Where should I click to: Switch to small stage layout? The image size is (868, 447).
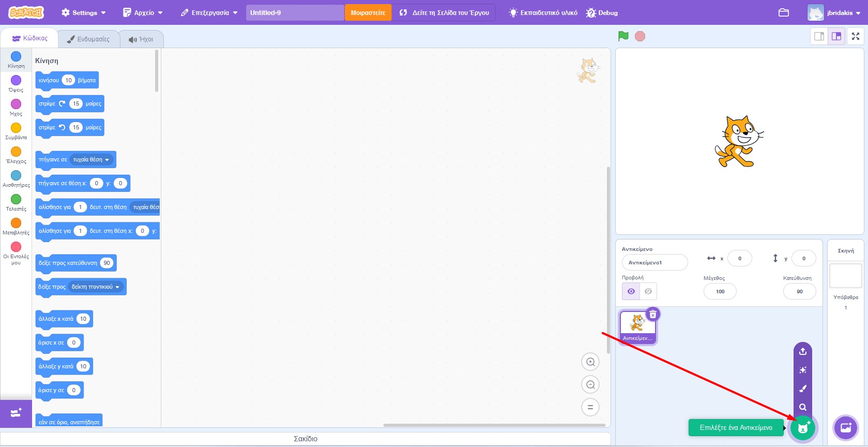point(819,36)
